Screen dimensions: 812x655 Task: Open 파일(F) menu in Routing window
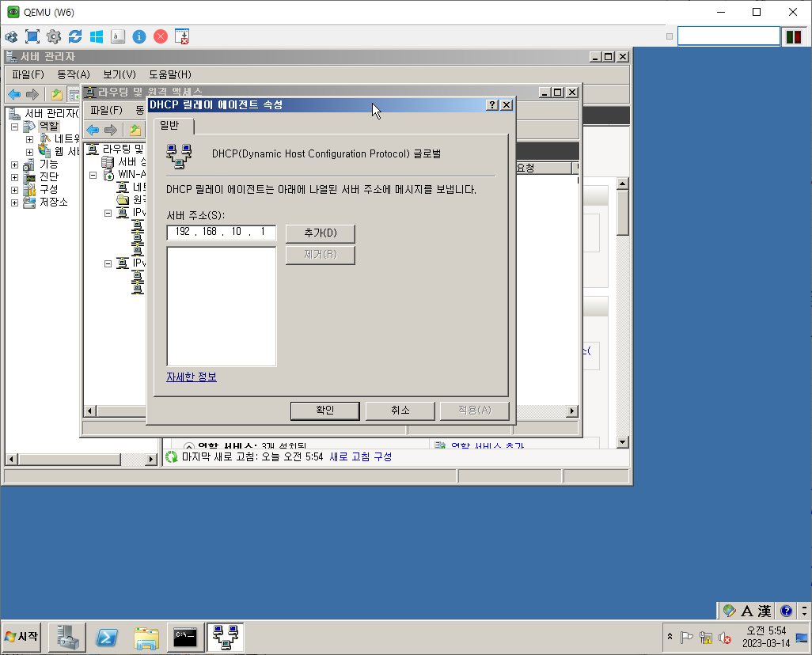coord(106,110)
